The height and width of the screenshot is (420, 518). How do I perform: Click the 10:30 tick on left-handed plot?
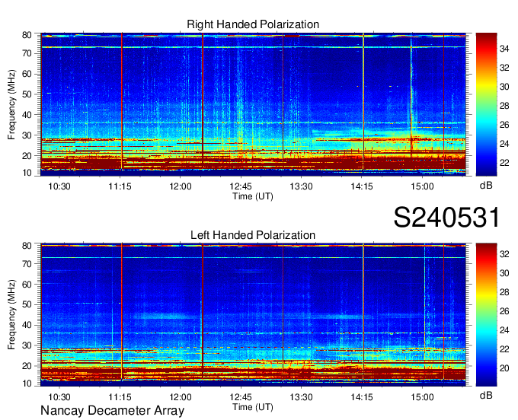59,397
